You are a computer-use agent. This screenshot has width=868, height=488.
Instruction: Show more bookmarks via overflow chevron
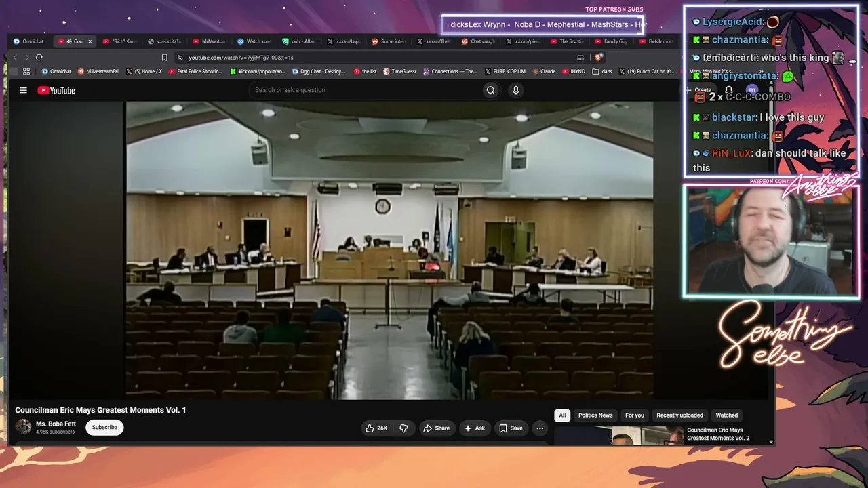[762, 71]
